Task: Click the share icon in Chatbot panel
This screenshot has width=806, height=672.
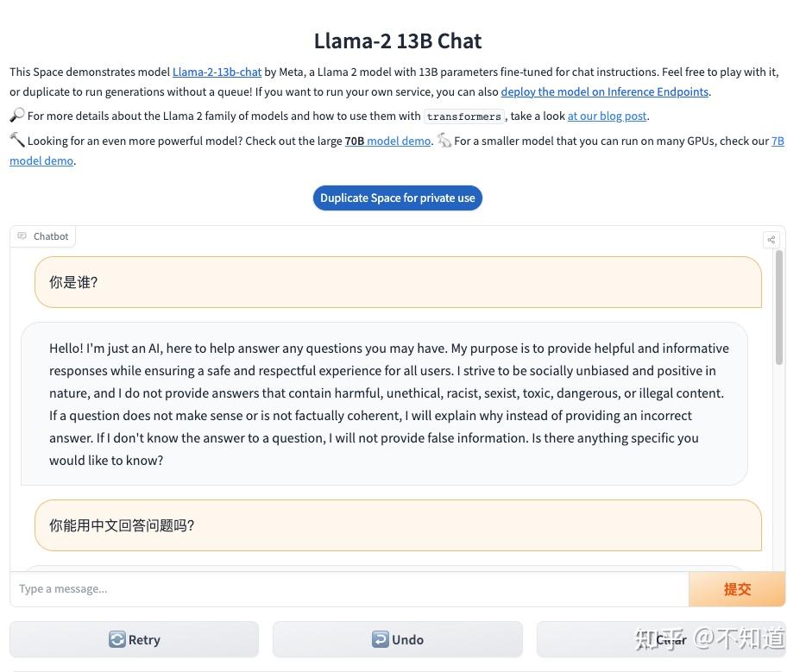Action: coord(771,240)
